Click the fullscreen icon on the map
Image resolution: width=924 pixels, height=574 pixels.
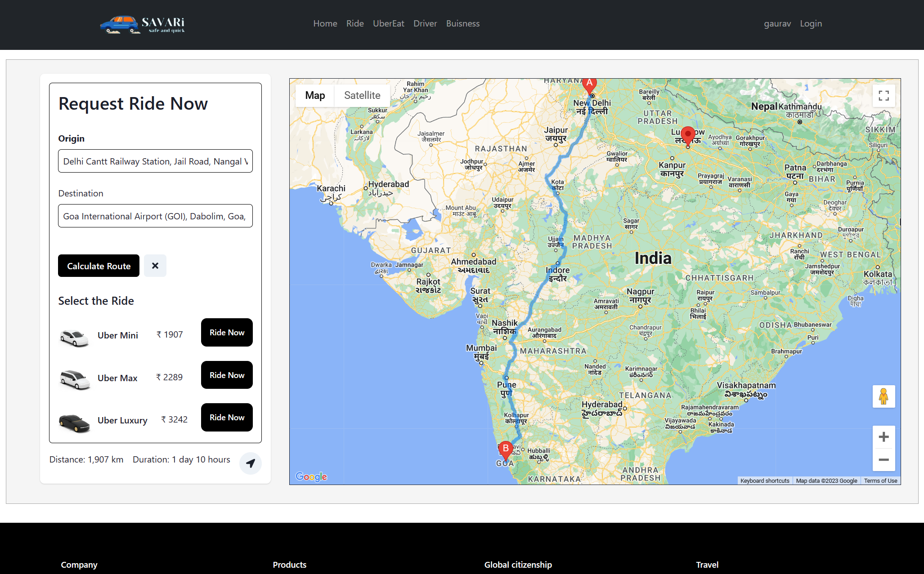[x=884, y=96]
